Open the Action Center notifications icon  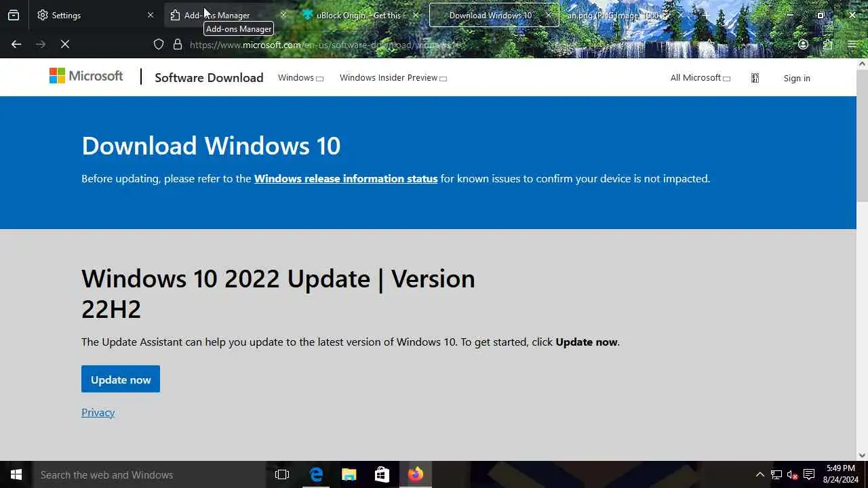(809, 474)
